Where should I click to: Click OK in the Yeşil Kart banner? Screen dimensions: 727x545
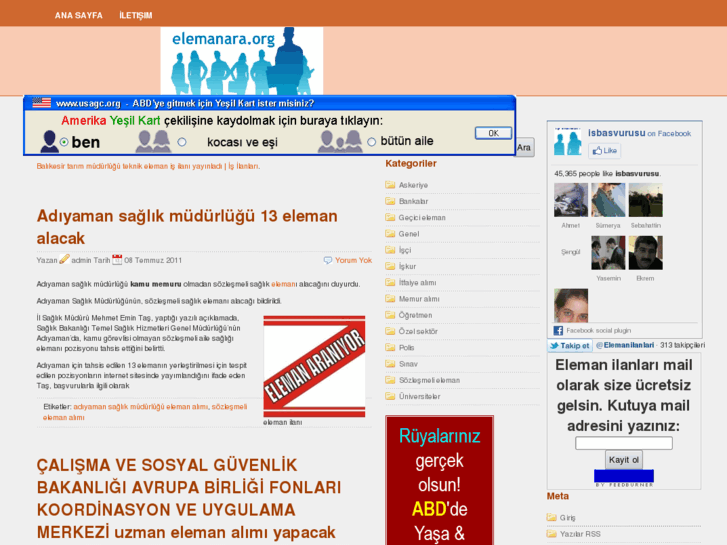pyautogui.click(x=493, y=133)
